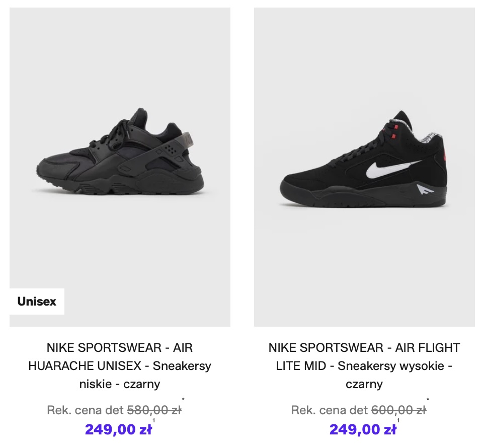Click "Rek. cena det" label under Air Huarache

pyautogui.click(x=85, y=410)
